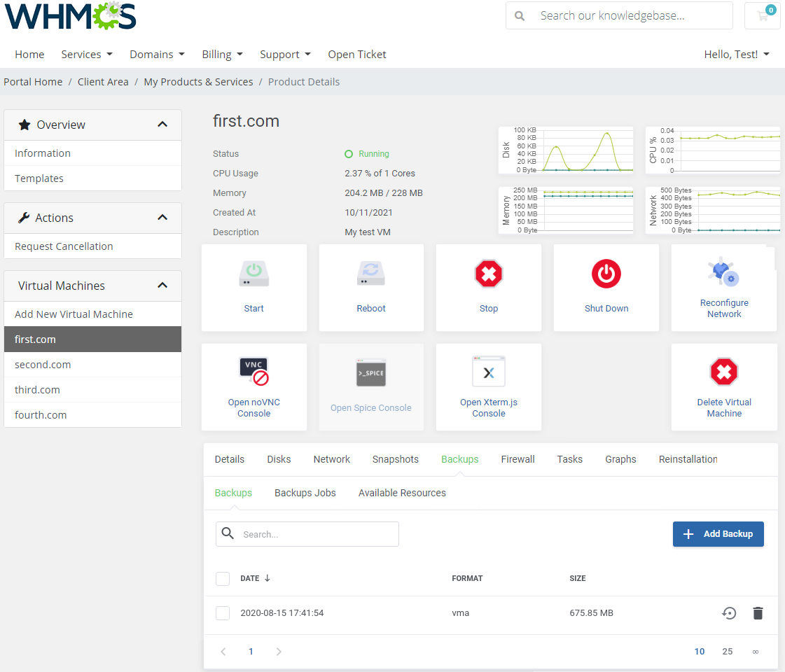Click the Delete Virtual Machine icon
The width and height of the screenshot is (785, 672).
click(x=724, y=372)
